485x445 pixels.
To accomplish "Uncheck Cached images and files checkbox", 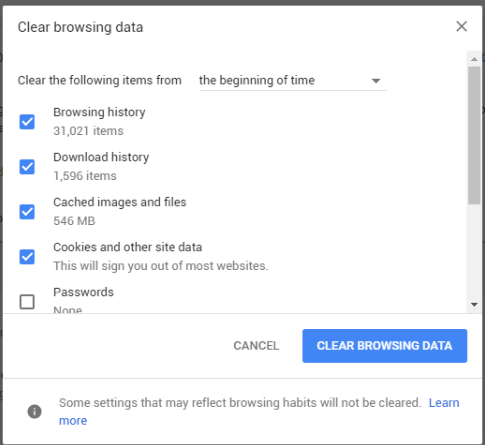I will [x=27, y=212].
